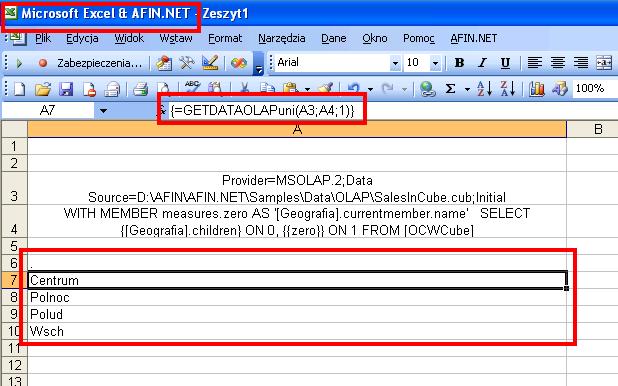Expand the font size dropdown
The image size is (618, 386).
(435, 63)
